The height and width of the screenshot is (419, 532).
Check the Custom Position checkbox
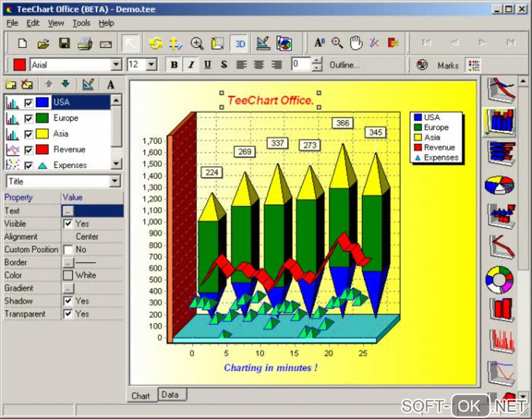(68, 249)
